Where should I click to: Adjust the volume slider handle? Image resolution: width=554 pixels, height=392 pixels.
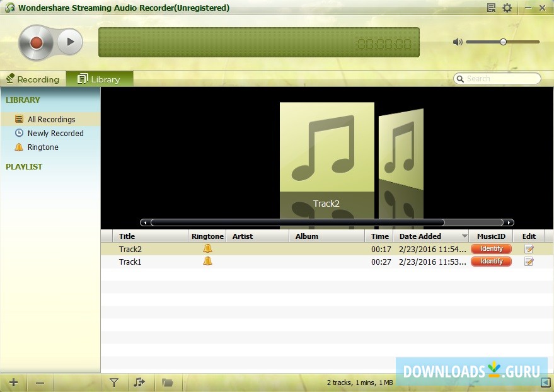tap(502, 42)
